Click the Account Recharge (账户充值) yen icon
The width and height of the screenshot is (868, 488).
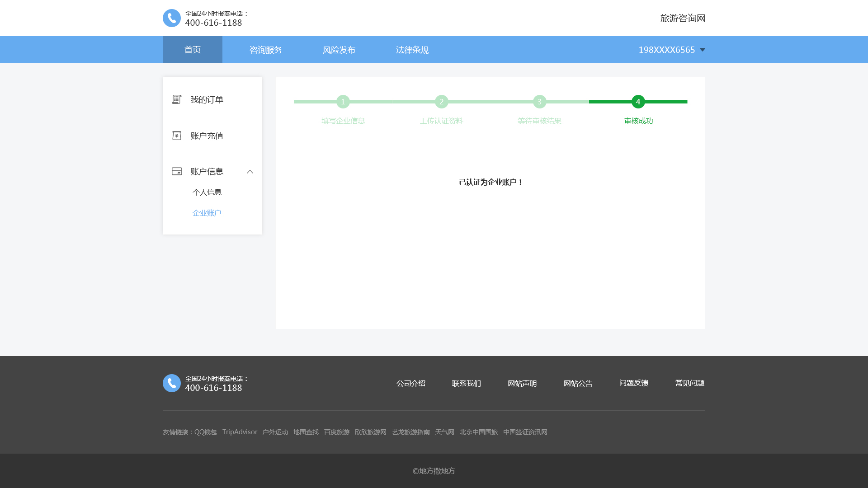click(x=177, y=136)
